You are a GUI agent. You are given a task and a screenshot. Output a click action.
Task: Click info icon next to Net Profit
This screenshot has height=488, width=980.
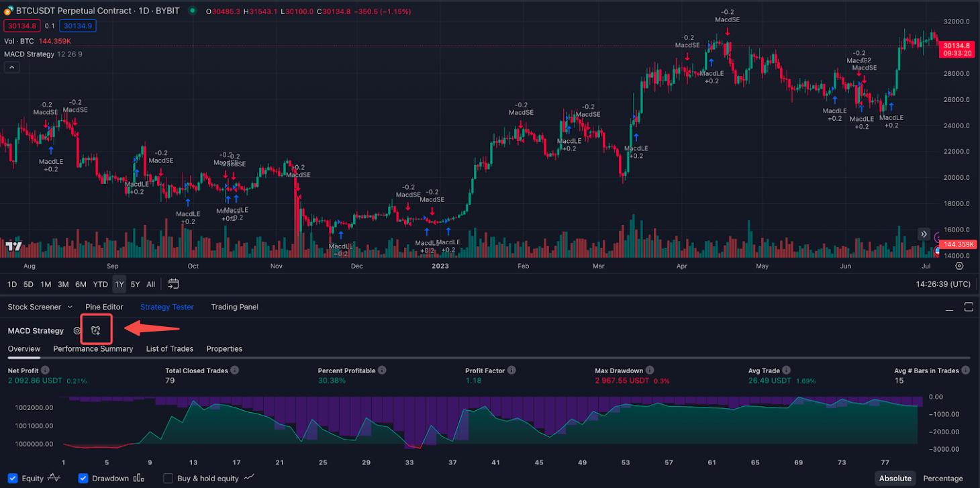pos(44,371)
